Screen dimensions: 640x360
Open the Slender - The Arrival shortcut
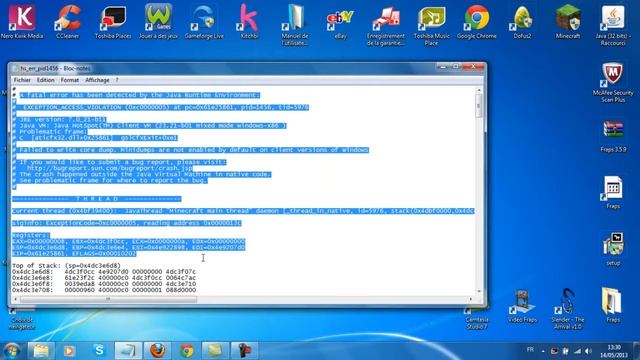(568, 308)
